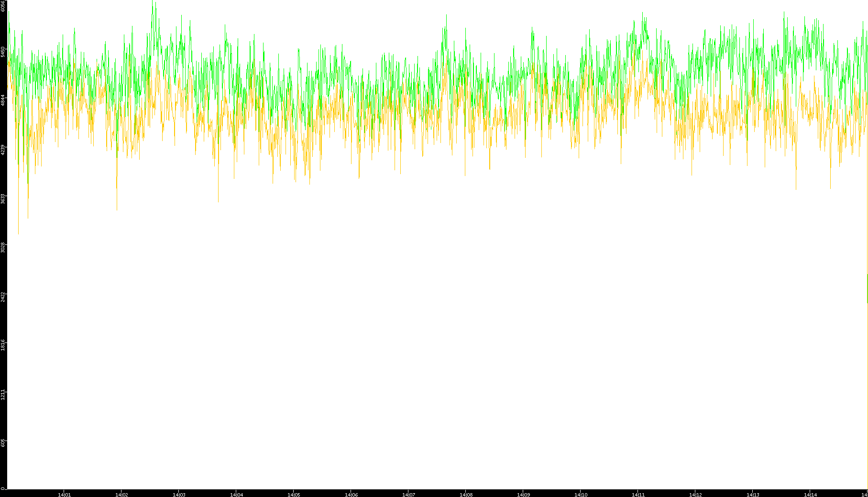This screenshot has height=497, width=868.
Task: Select the 5450 label on vertical axis
Action: [x=3, y=52]
